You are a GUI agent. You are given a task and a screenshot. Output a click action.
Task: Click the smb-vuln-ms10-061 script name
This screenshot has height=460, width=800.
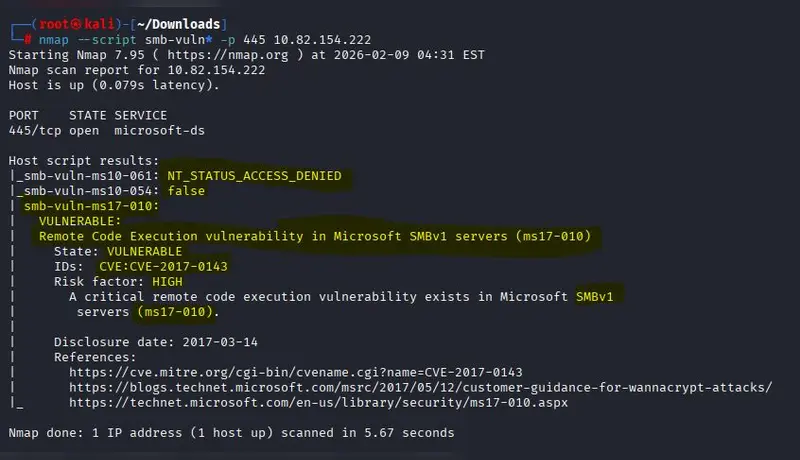pyautogui.click(x=87, y=176)
